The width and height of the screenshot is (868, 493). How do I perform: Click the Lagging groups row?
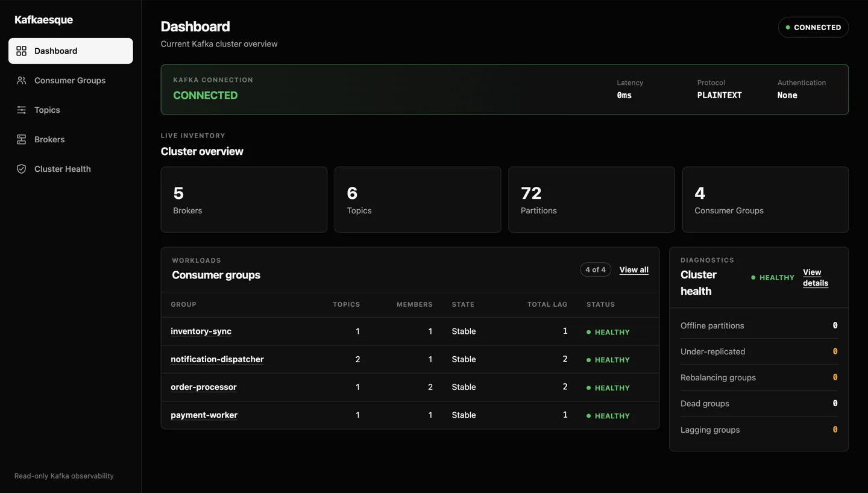(x=759, y=430)
